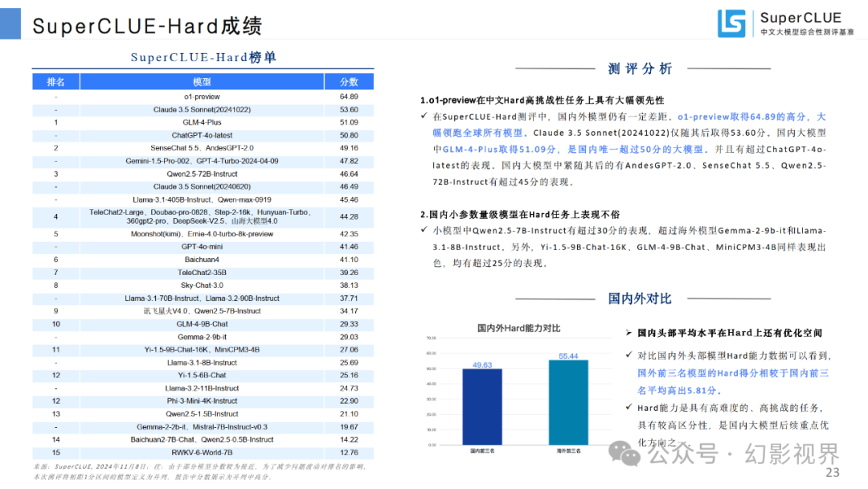Click the score value 51.09
The width and height of the screenshot is (868, 489).
tap(349, 122)
